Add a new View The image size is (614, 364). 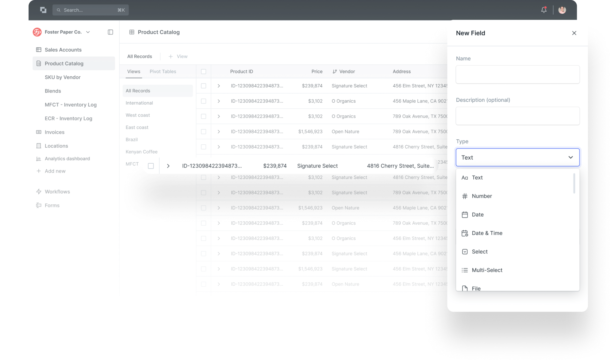[178, 56]
